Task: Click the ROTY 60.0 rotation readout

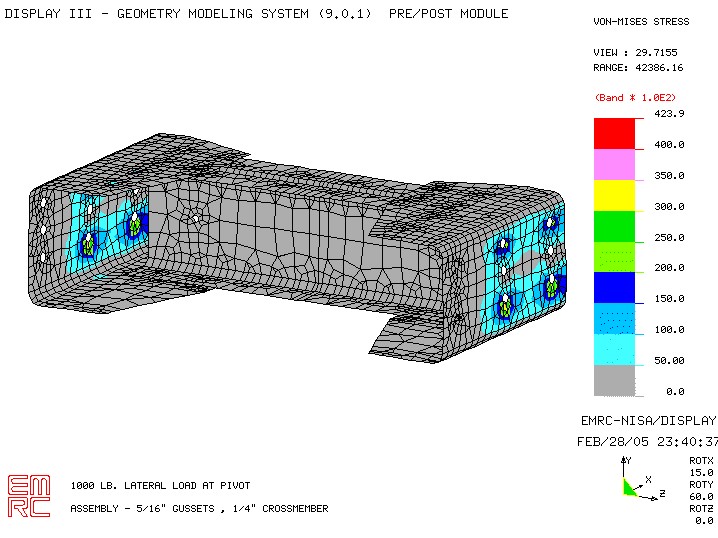Action: (701, 490)
